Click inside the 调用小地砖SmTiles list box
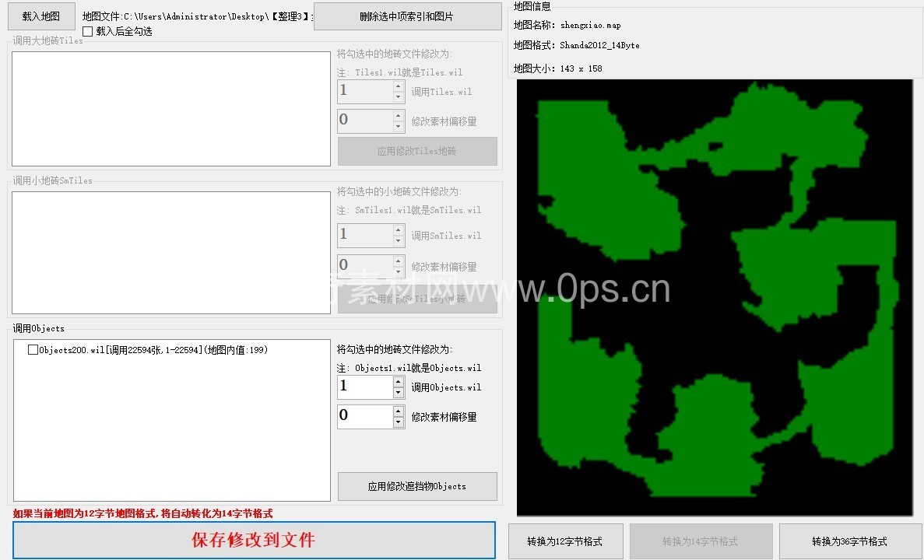 171,253
